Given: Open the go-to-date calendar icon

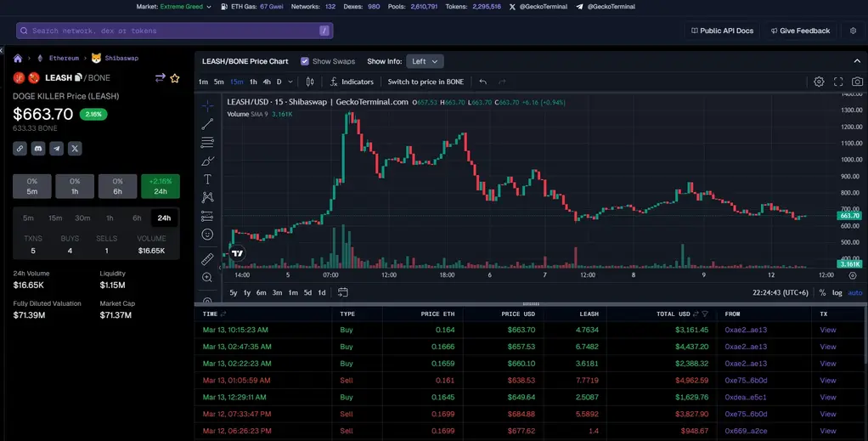Looking at the screenshot, I should point(342,292).
